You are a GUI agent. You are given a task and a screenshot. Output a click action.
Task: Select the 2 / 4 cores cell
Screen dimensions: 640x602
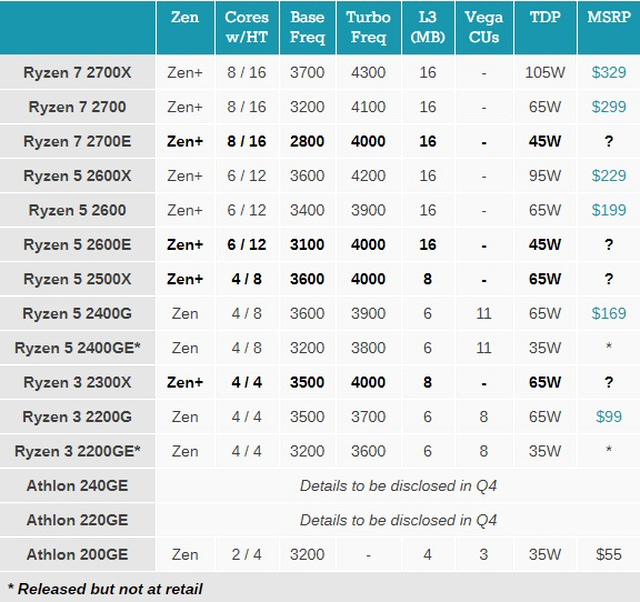click(247, 555)
